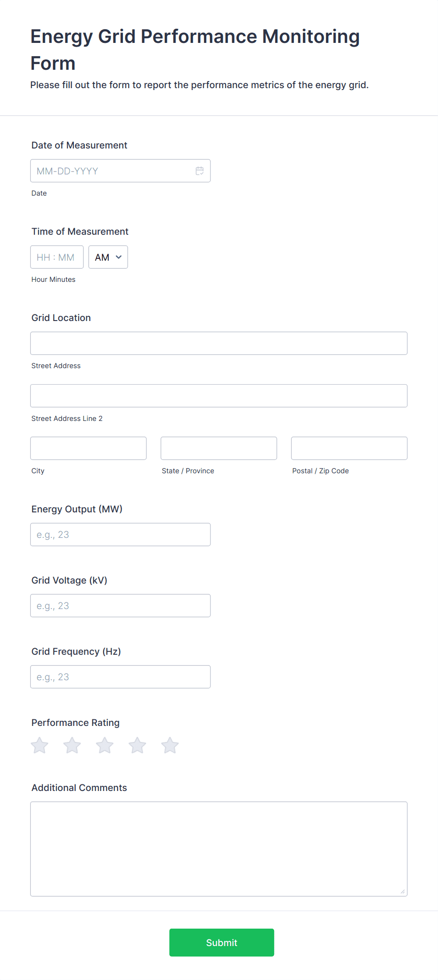This screenshot has width=438, height=980.
Task: Click the State / Province field
Action: [219, 448]
